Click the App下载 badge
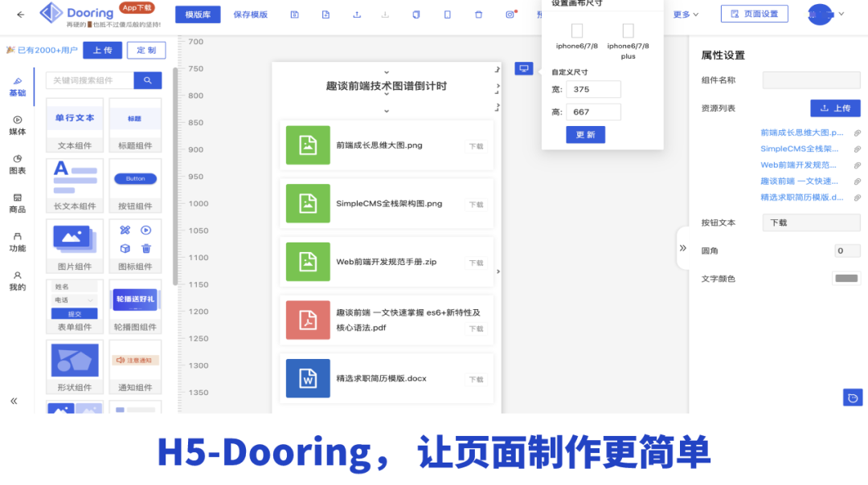The image size is (868, 485). click(x=137, y=8)
